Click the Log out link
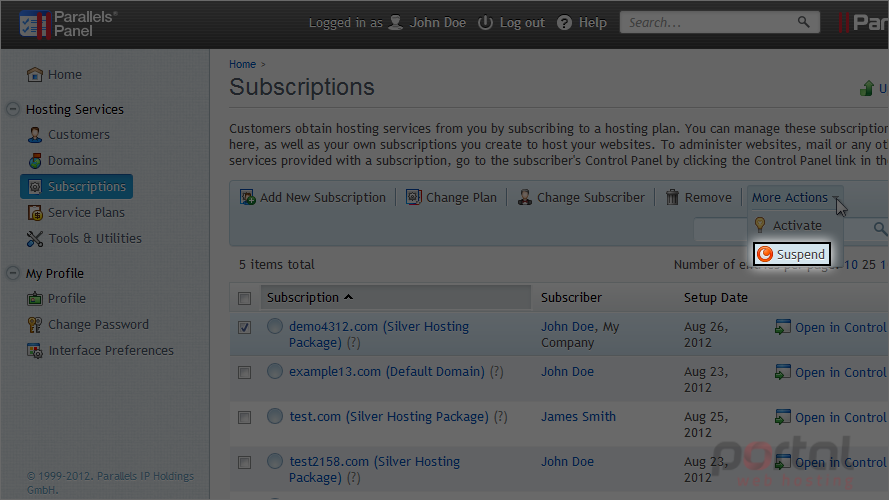Viewport: 889px width, 500px height. pyautogui.click(x=522, y=23)
